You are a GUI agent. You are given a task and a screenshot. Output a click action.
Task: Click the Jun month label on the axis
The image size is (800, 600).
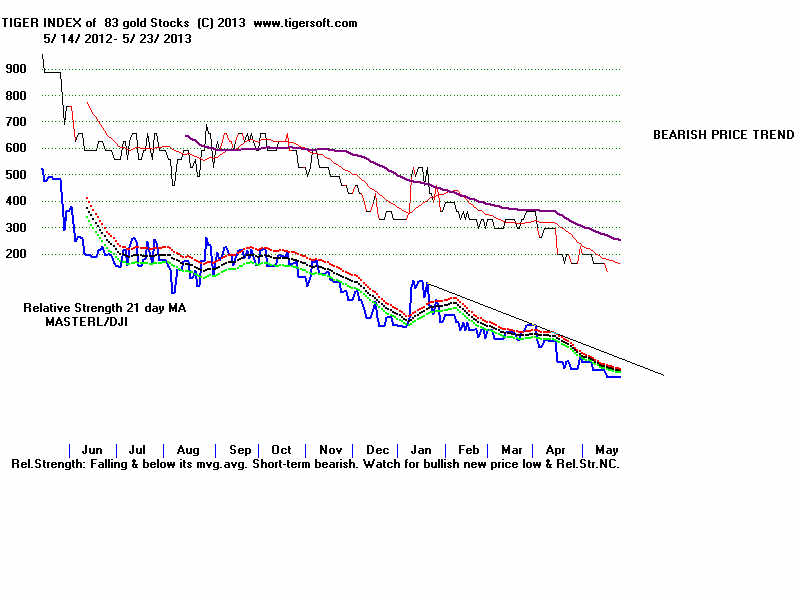92,450
